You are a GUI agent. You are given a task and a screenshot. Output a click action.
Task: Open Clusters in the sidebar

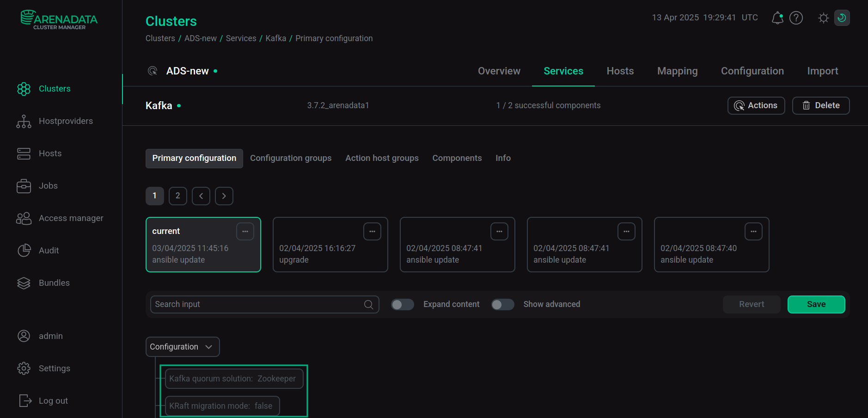pos(43,89)
